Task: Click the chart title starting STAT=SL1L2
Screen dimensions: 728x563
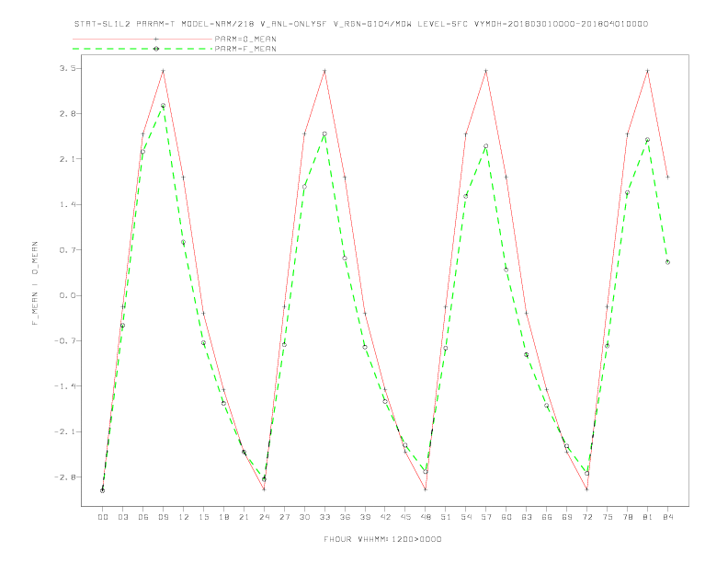Action: [361, 24]
